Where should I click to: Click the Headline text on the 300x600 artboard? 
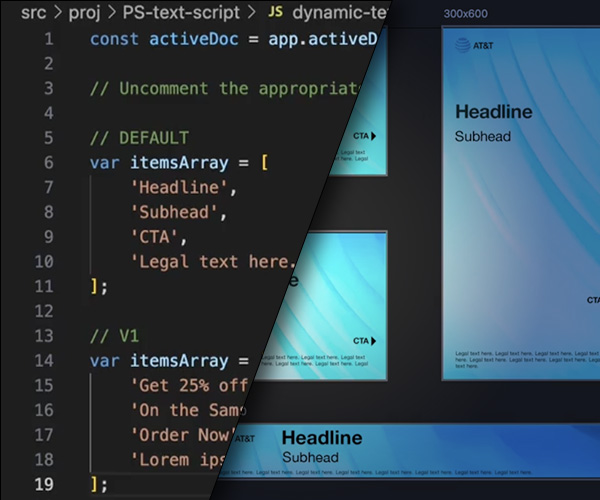tap(493, 112)
